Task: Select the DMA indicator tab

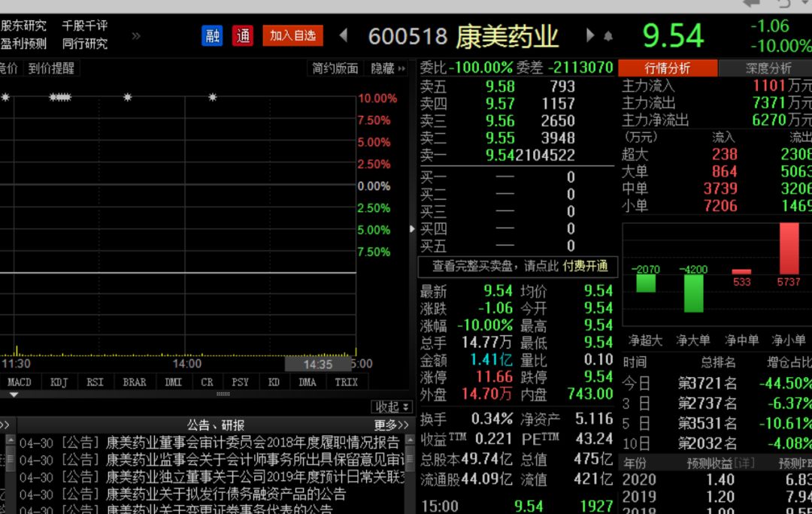Action: [308, 382]
